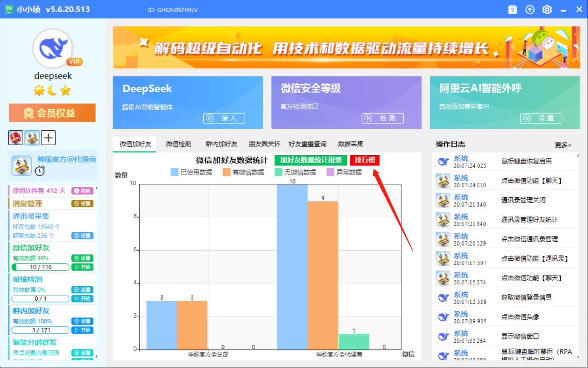
Task: Open 设置 for 微信检测 in sidebar
Action: click(x=82, y=290)
